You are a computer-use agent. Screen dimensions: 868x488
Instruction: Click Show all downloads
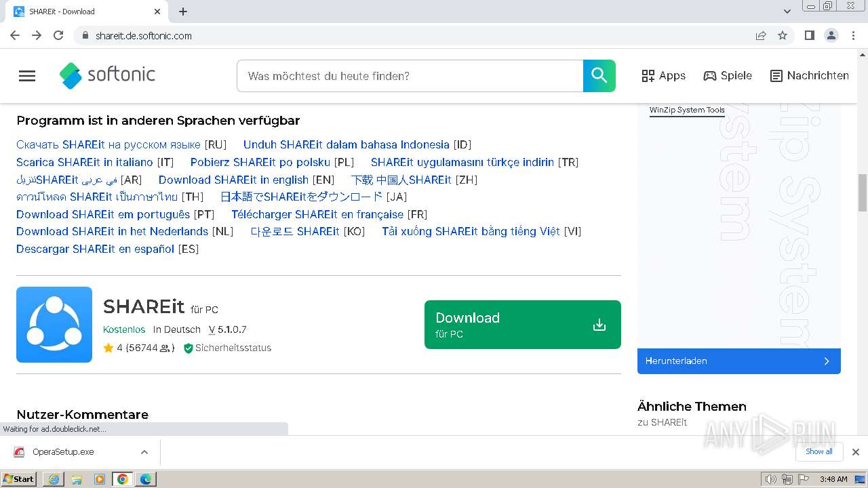click(x=819, y=451)
